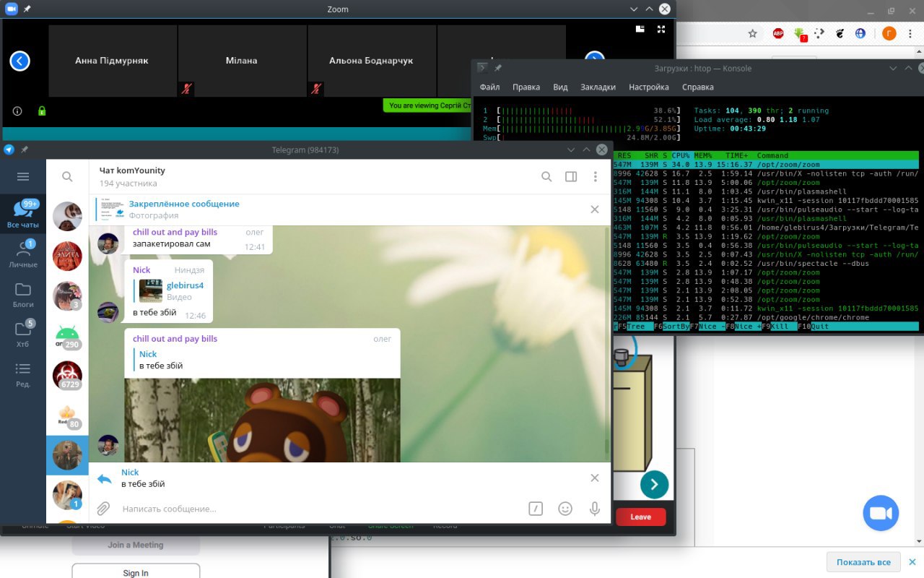The width and height of the screenshot is (924, 578).
Task: Click search icon above Telegram chat list
Action: pyautogui.click(x=67, y=176)
